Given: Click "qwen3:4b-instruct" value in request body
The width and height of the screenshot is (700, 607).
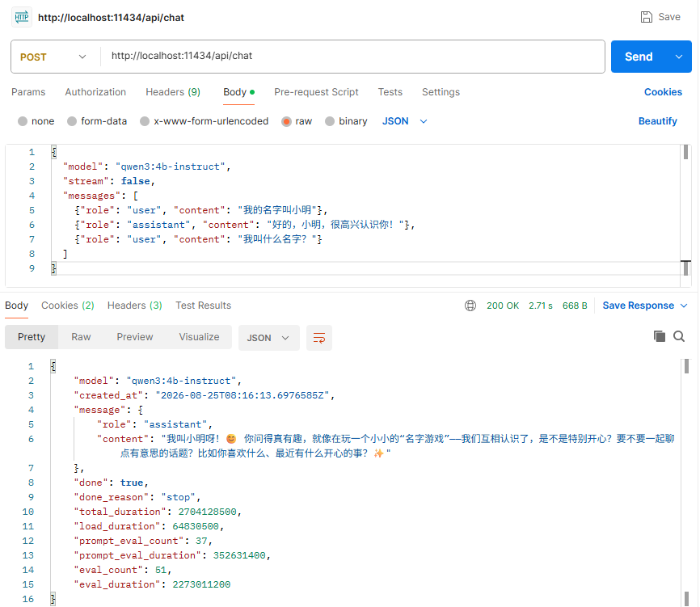Looking at the screenshot, I should coord(171,167).
